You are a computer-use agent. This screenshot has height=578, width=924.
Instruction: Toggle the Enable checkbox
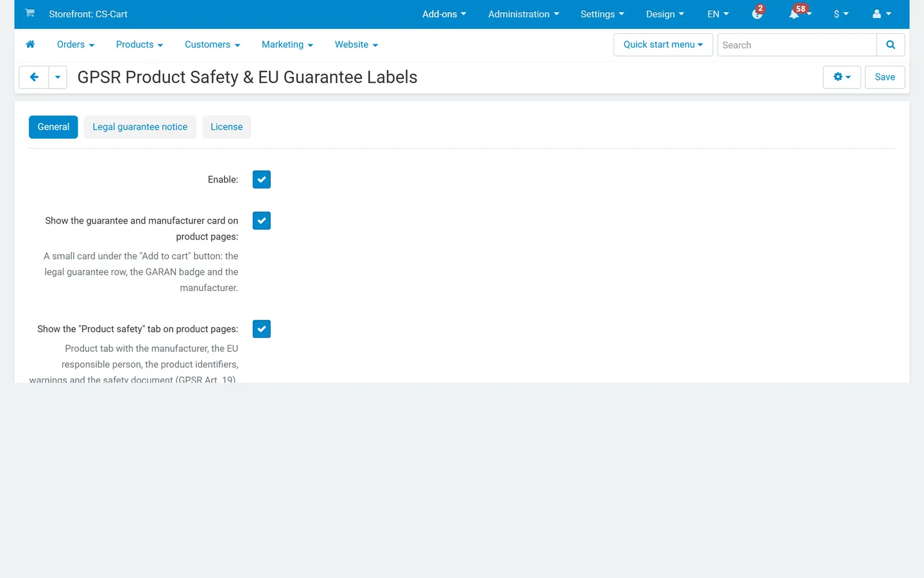pyautogui.click(x=262, y=179)
